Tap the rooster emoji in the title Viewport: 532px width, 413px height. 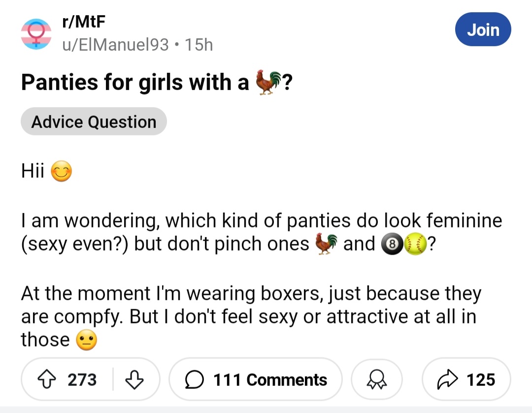[x=268, y=82]
